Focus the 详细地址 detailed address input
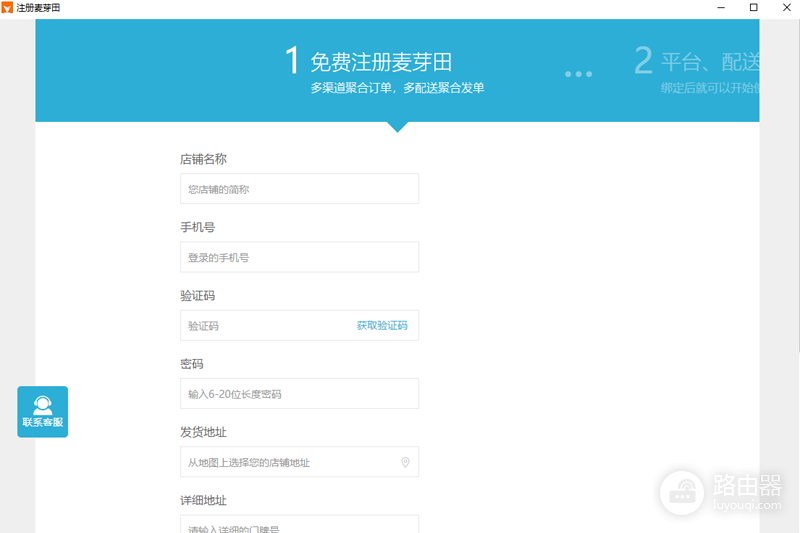Viewport: 800px width, 533px height. 299,524
